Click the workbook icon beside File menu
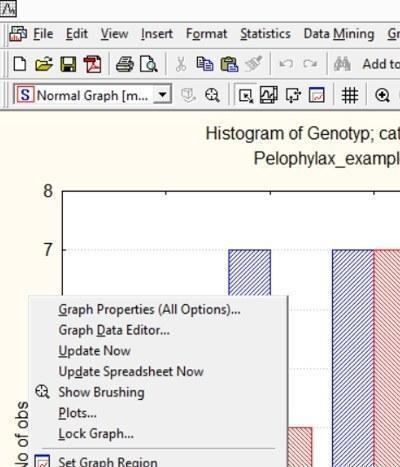Viewport: 400px width, 467px height. 18,34
